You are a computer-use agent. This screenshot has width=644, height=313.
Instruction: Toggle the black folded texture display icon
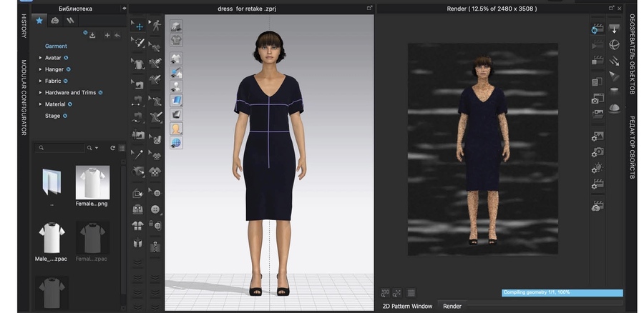point(176,114)
